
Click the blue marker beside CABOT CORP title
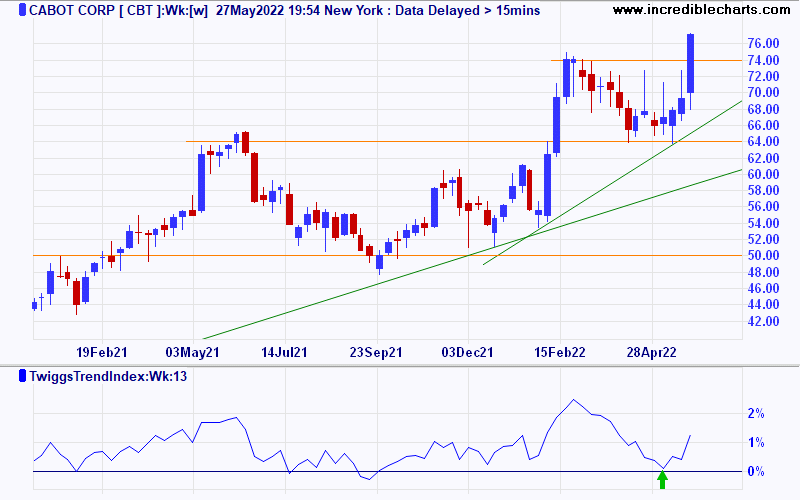coord(22,10)
